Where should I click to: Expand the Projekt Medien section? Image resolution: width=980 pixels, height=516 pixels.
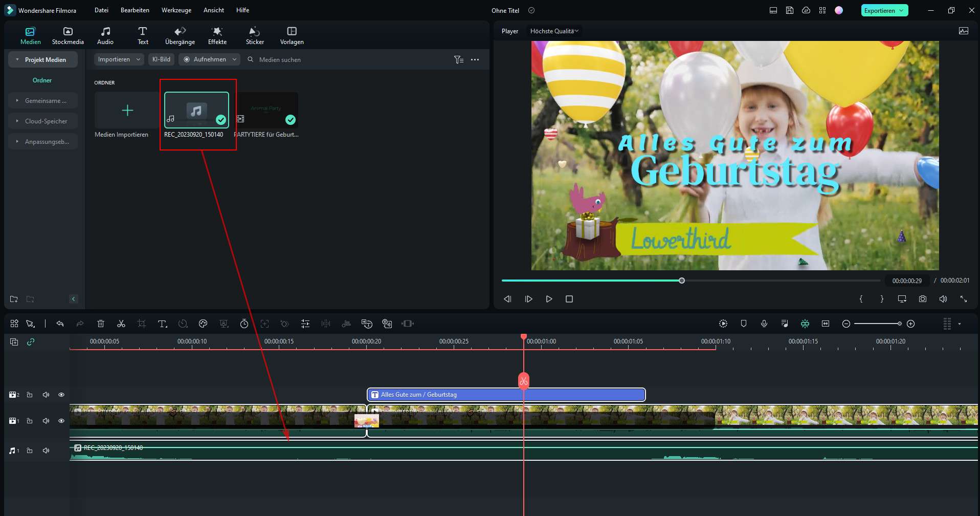[x=43, y=59]
